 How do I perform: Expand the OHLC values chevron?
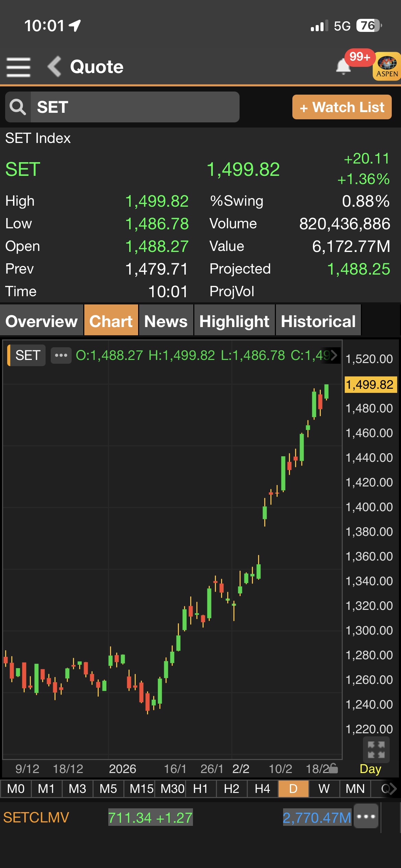click(x=333, y=355)
